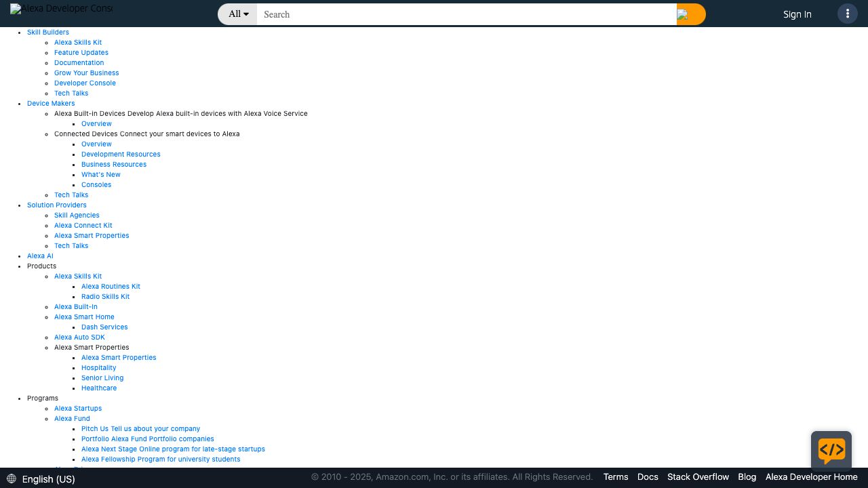Select the Solution Providers menu entry
The height and width of the screenshot is (488, 868).
click(x=56, y=205)
